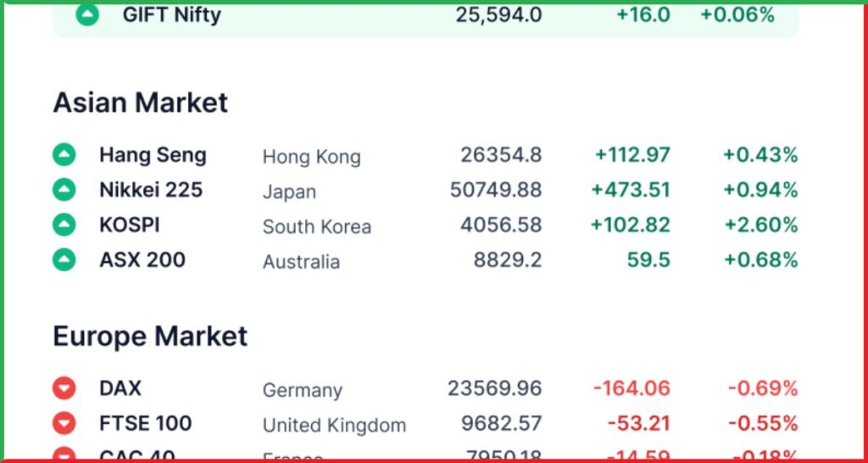Click the DAX price 23569.96

tap(494, 388)
